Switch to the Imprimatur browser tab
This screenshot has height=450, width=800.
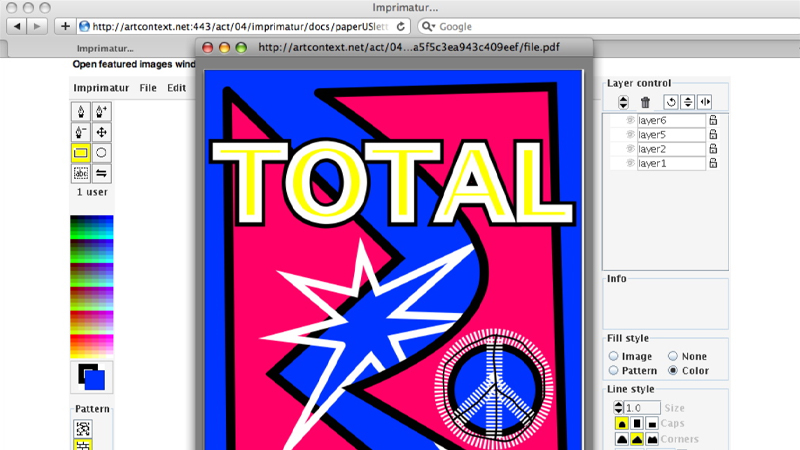click(105, 48)
